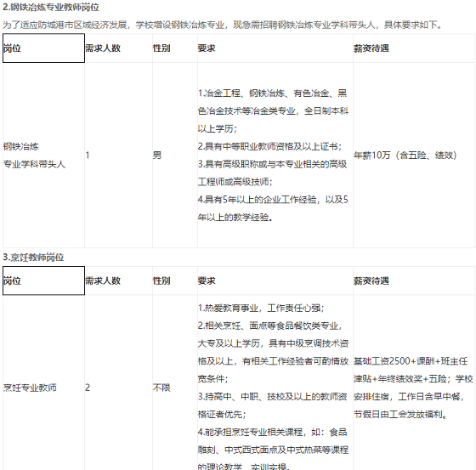
Task: Click the gender cell showing 男
Action: coord(175,156)
